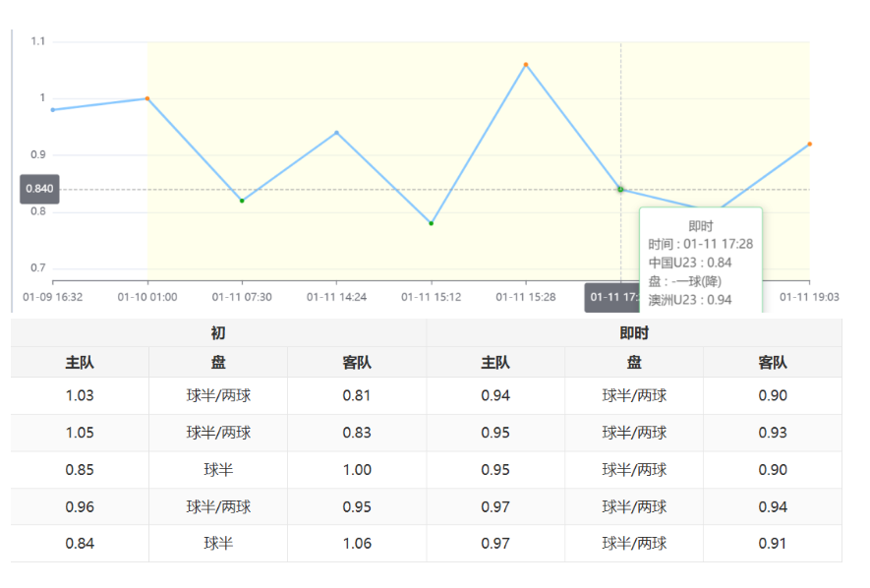Click the green low point at 01-11 15:12
The height and width of the screenshot is (588, 870).
click(431, 223)
